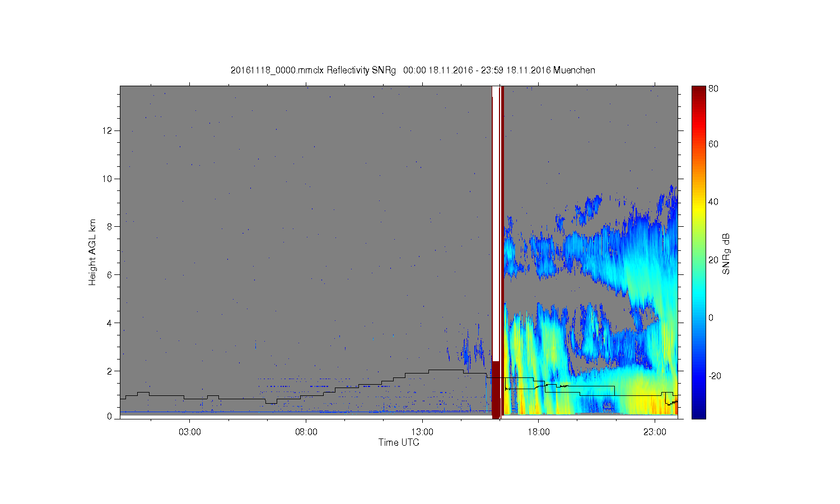Image resolution: width=840 pixels, height=504 pixels.
Task: Click the 18:00 time tick label
Action: pos(539,432)
